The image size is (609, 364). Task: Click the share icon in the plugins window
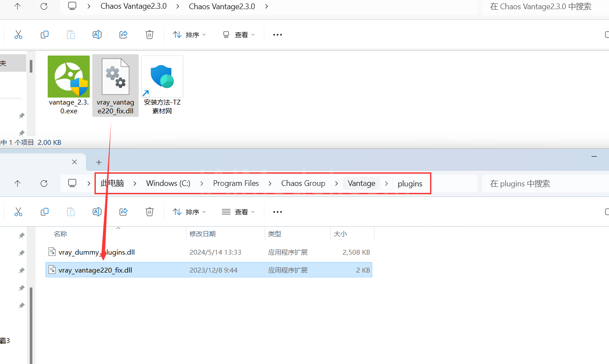pos(123,212)
